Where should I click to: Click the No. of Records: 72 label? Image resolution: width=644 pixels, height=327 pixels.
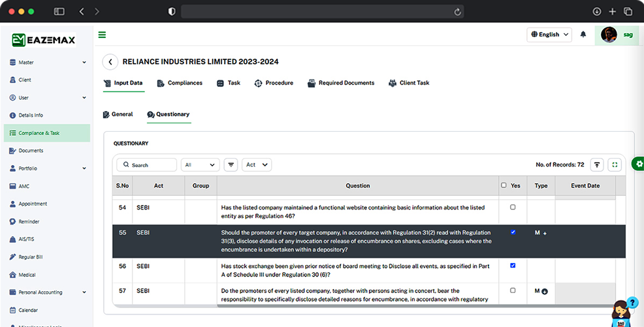pos(560,165)
